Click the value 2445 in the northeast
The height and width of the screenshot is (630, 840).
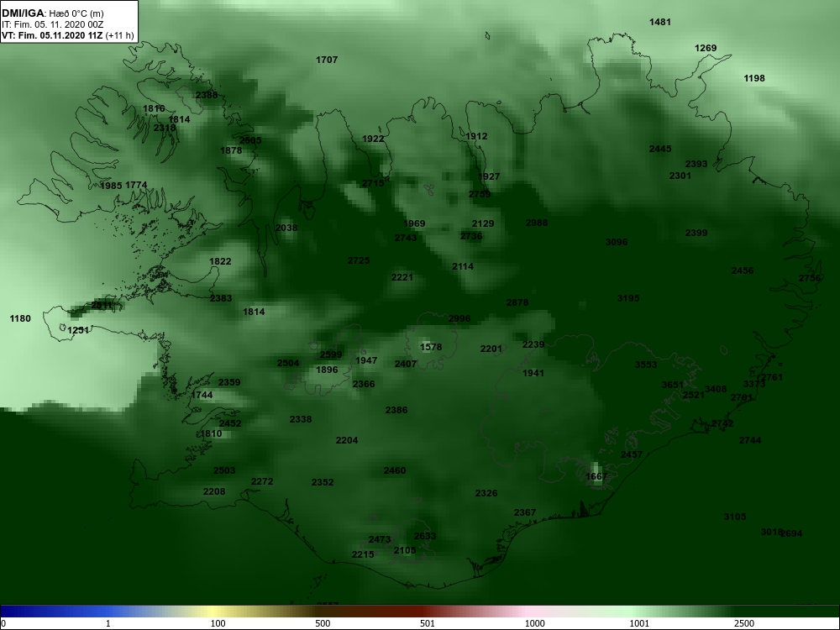[660, 149]
